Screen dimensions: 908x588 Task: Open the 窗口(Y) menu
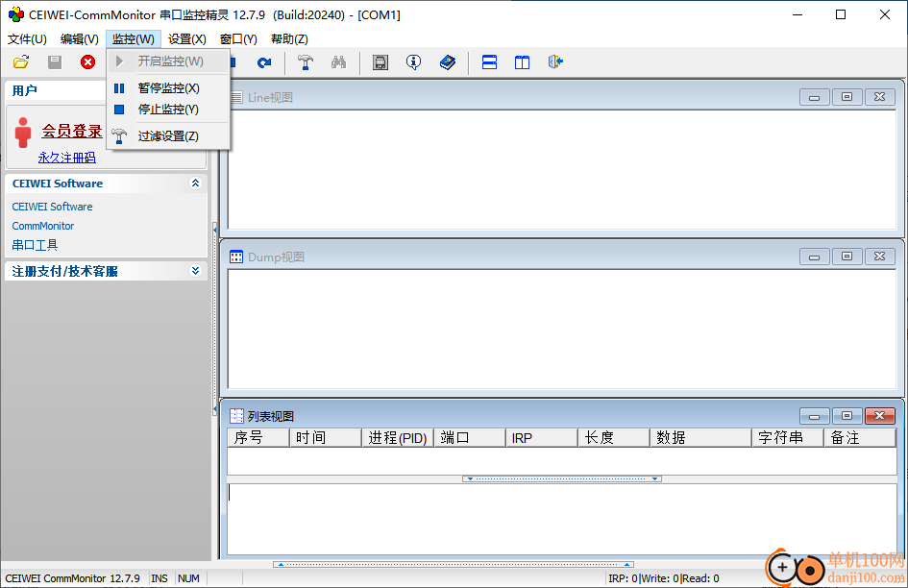[x=238, y=38]
